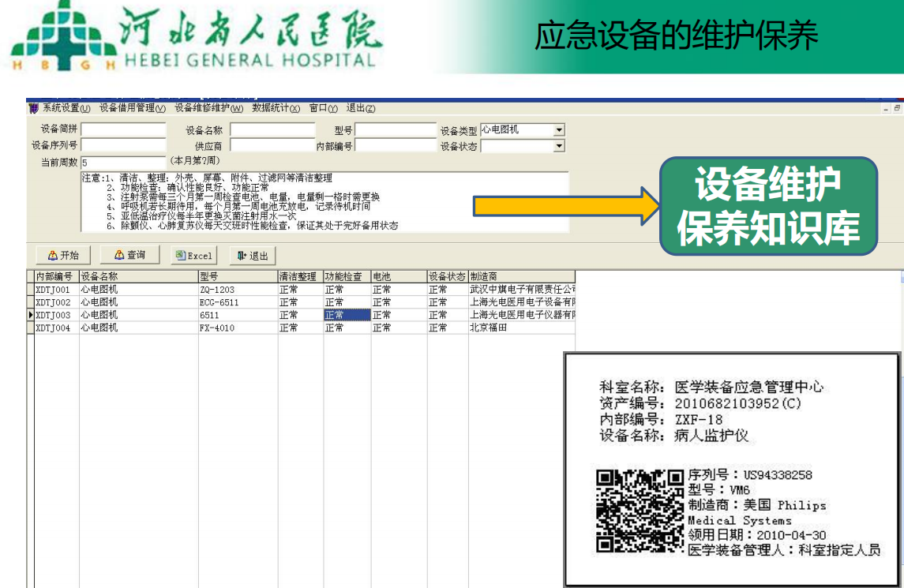Click the 开始 (Start) button
The width and height of the screenshot is (904, 588).
point(63,255)
